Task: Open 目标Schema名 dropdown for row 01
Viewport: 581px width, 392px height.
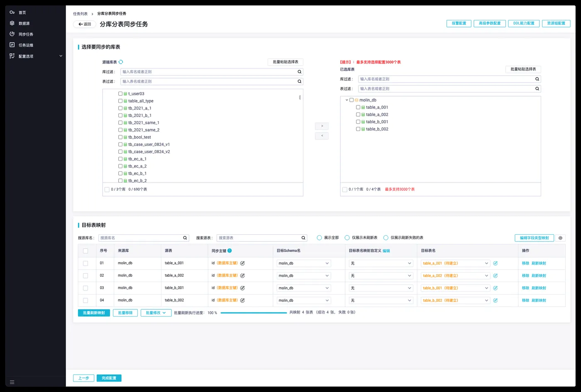Action: (304, 263)
